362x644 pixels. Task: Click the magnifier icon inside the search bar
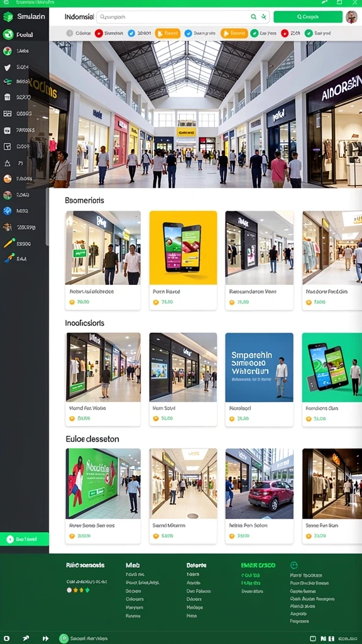click(x=254, y=17)
